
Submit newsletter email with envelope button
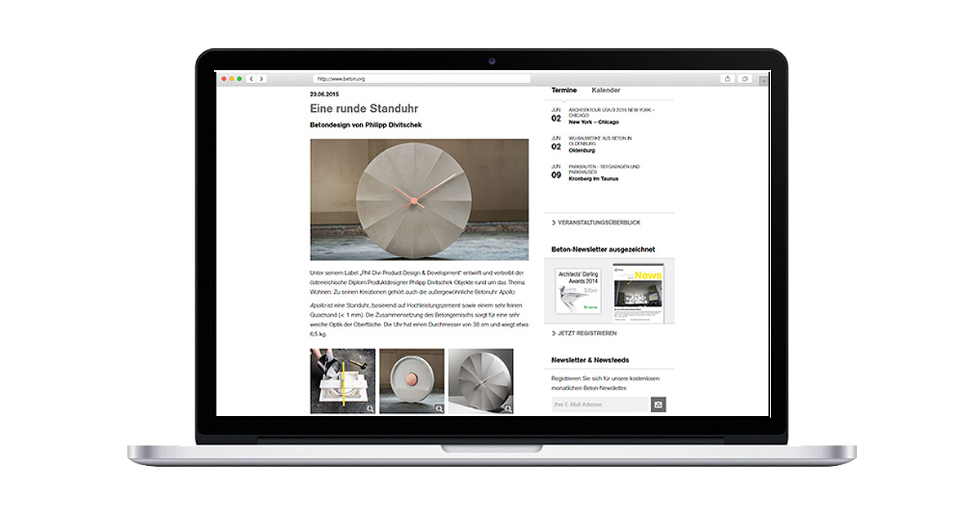[658, 405]
